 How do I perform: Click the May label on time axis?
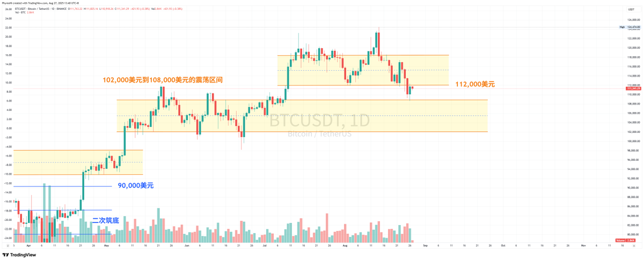[x=106, y=245]
